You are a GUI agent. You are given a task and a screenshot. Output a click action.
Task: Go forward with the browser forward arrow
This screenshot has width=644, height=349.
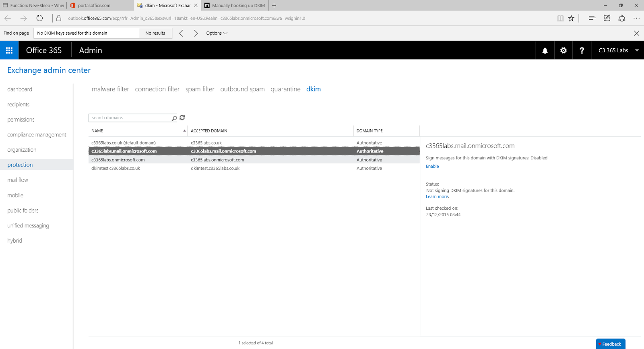(23, 18)
